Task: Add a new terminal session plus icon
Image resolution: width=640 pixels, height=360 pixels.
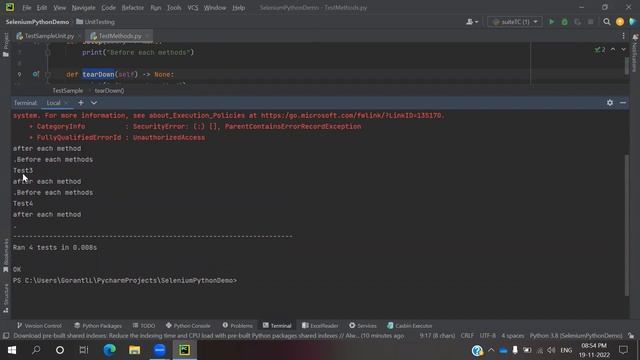Action: point(81,102)
